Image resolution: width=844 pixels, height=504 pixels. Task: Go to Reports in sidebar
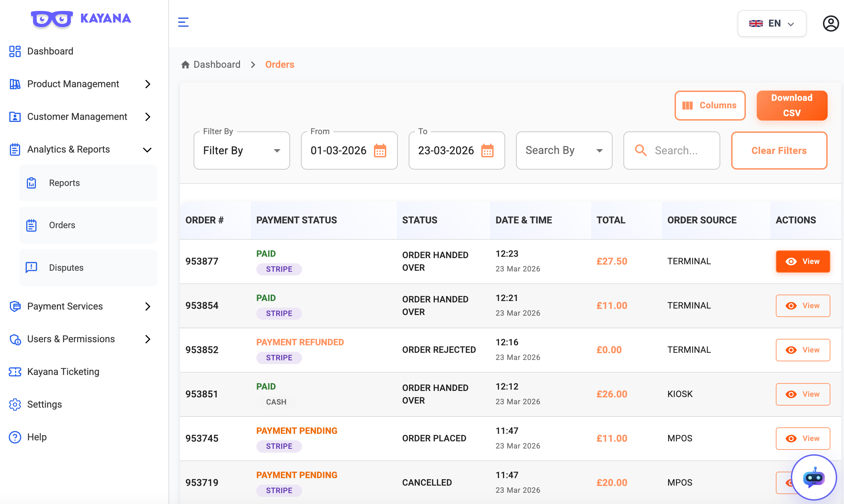88,183
